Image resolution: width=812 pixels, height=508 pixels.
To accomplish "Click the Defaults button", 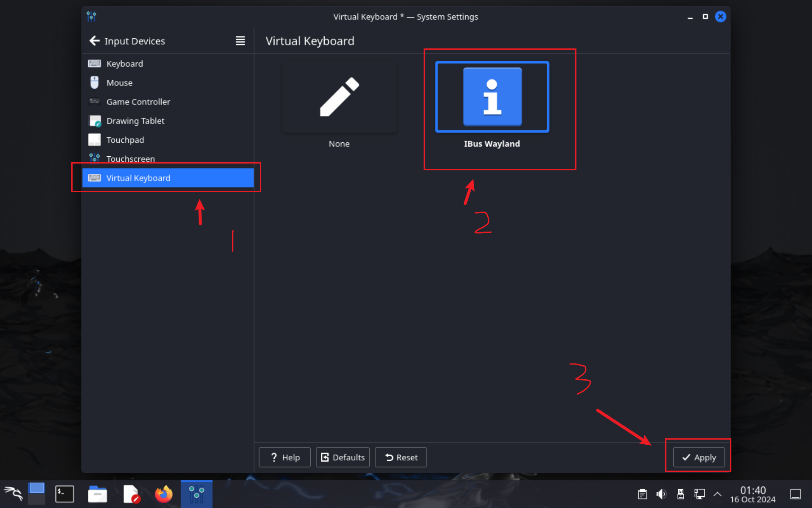I will 343,457.
